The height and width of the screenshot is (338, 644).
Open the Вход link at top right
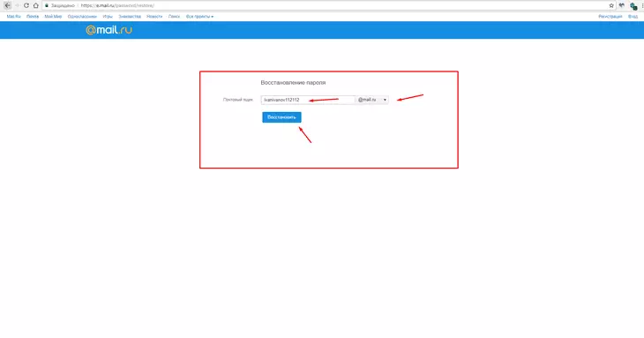(x=633, y=17)
